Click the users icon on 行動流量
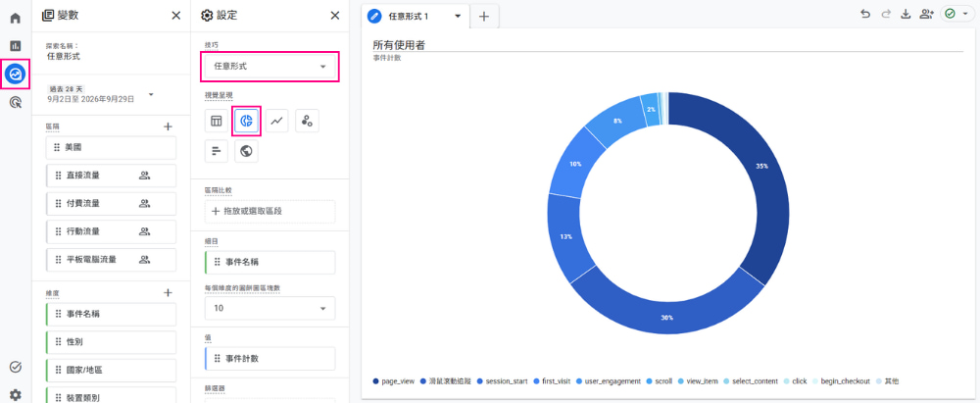 coord(144,230)
